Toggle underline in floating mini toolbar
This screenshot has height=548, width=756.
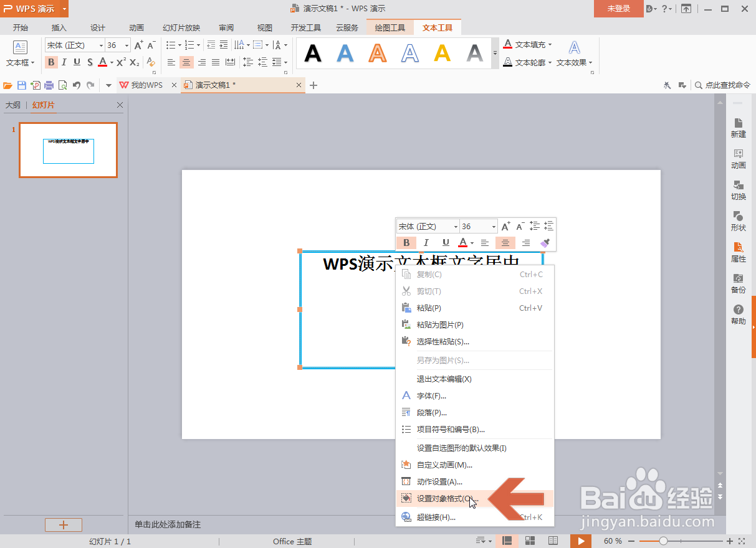click(446, 243)
